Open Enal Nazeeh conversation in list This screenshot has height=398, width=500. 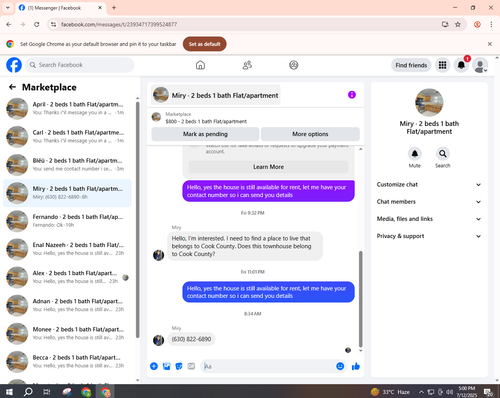click(67, 249)
